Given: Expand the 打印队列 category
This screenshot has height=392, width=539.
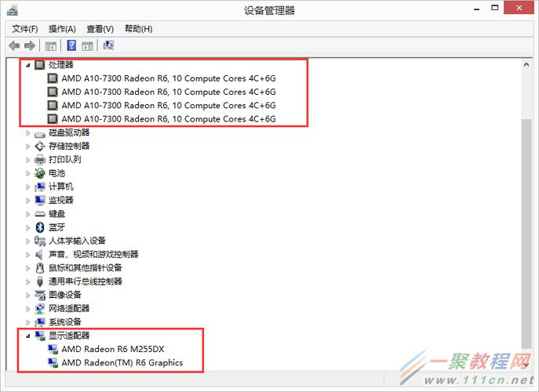Looking at the screenshot, I should click(x=28, y=160).
